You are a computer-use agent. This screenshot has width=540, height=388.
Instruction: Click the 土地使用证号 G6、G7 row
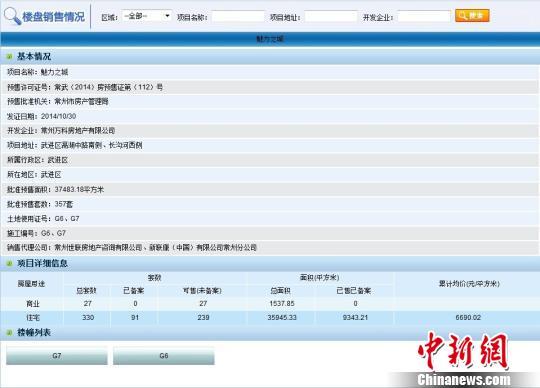point(270,219)
